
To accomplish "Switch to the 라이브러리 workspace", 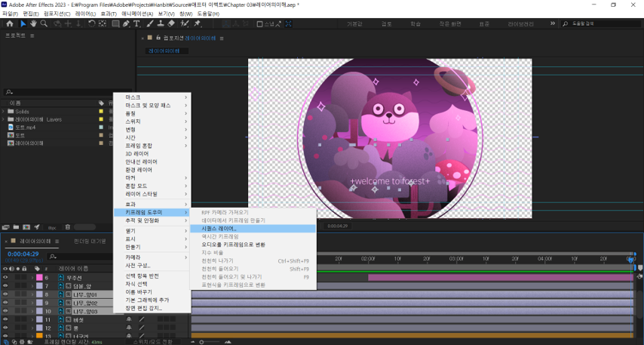I will (520, 24).
